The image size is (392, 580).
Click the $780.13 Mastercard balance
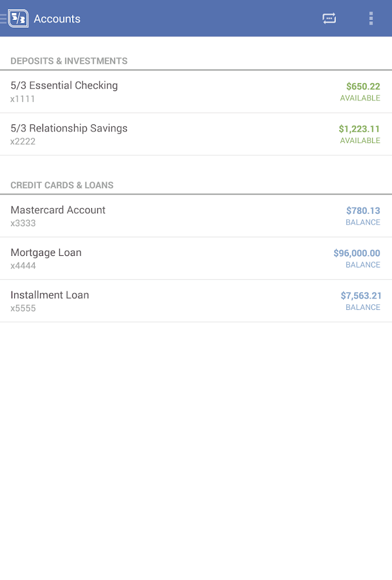point(363,211)
